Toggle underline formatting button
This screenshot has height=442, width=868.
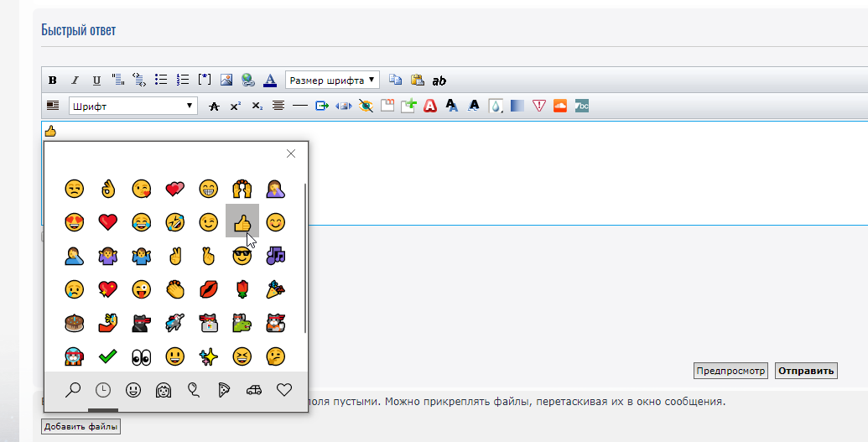tap(96, 81)
